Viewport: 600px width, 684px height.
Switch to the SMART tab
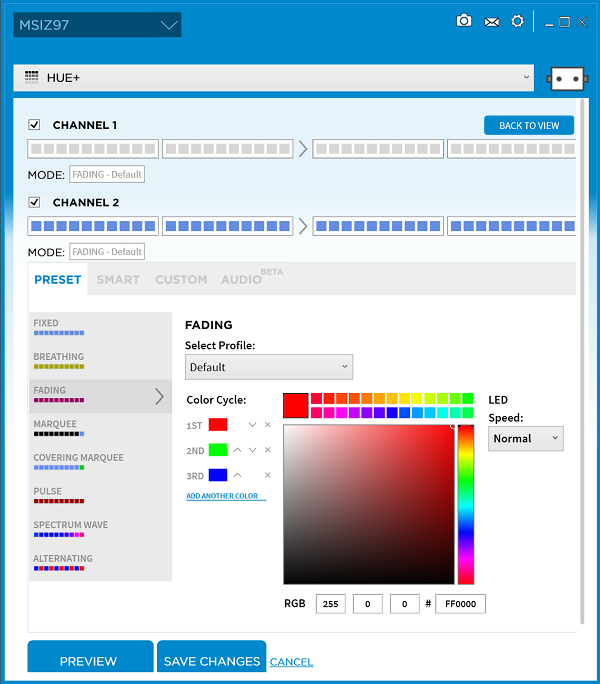pos(118,280)
